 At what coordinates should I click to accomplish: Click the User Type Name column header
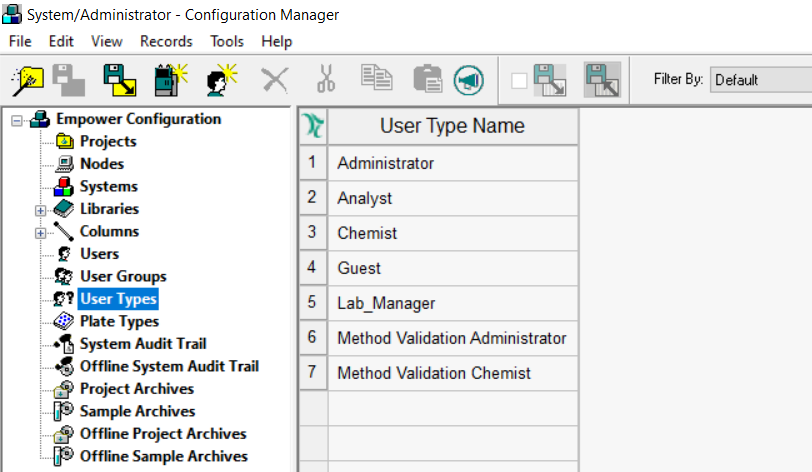tap(453, 126)
